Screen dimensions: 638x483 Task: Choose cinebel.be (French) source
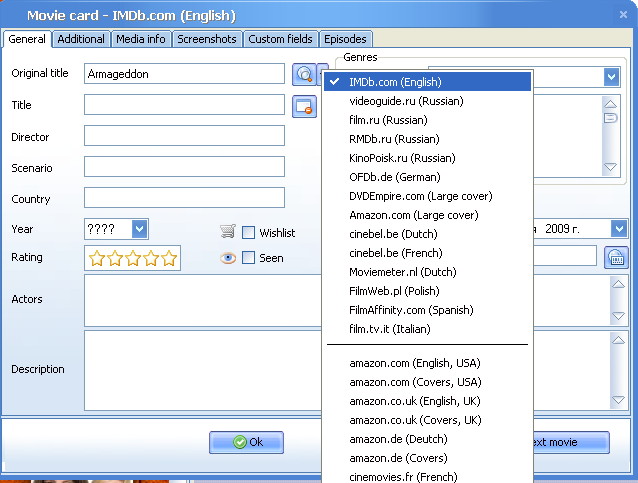[427, 253]
